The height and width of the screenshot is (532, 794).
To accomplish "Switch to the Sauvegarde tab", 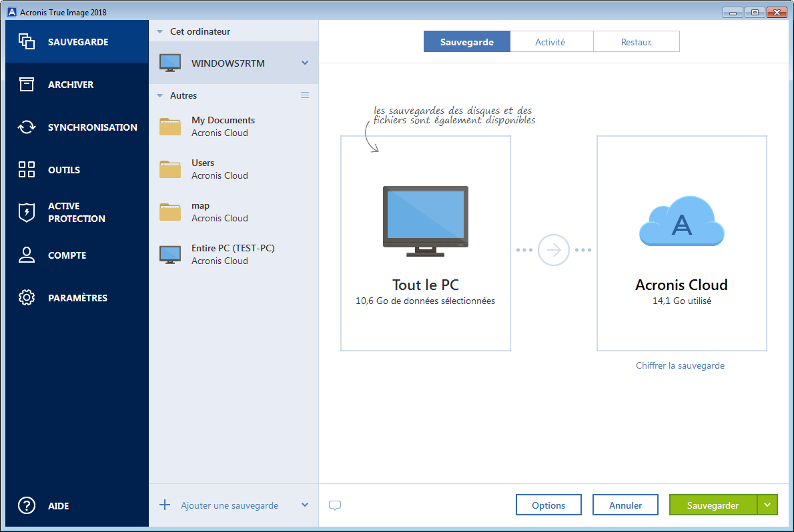I will pos(467,41).
